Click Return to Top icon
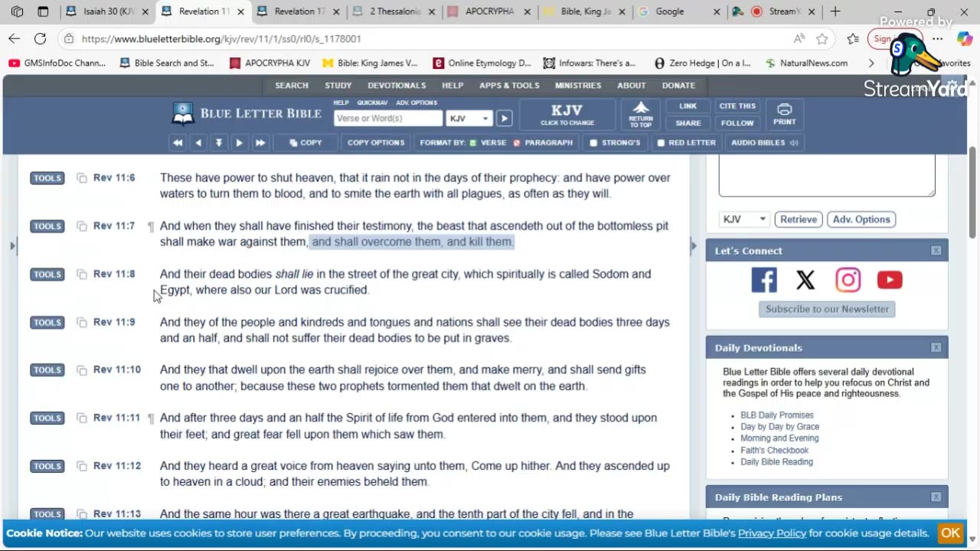The width and height of the screenshot is (980, 551). click(641, 114)
